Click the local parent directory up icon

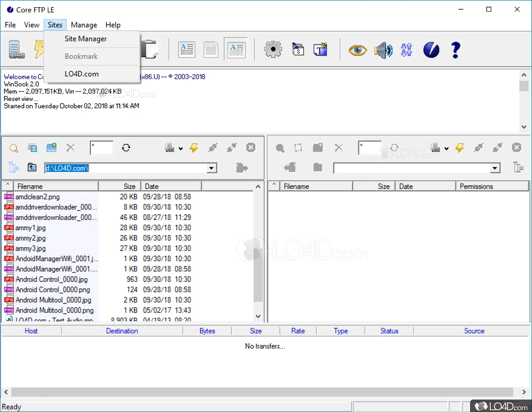(x=32, y=168)
